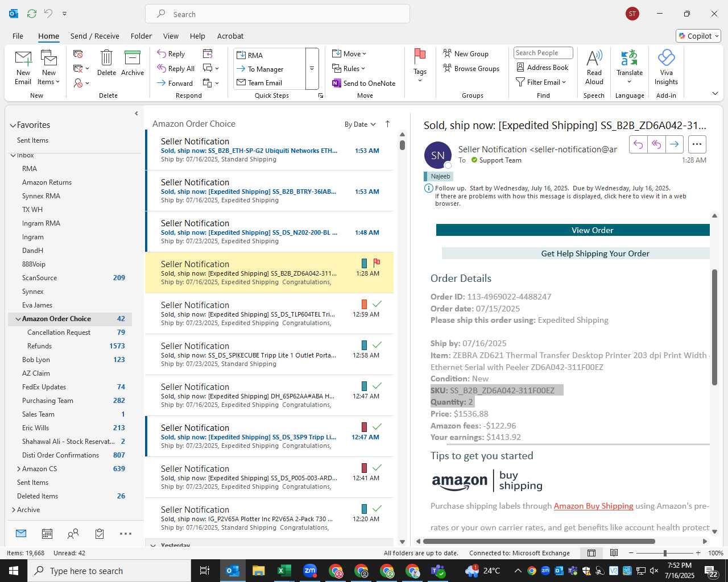The width and height of the screenshot is (728, 582).
Task: Open the Folder tab
Action: (141, 36)
